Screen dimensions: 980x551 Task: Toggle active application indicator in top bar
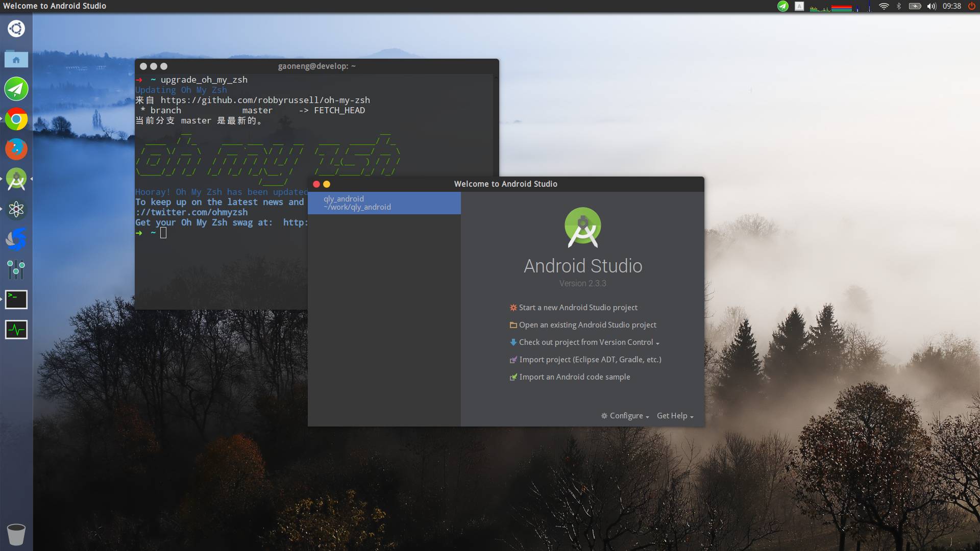click(x=782, y=6)
